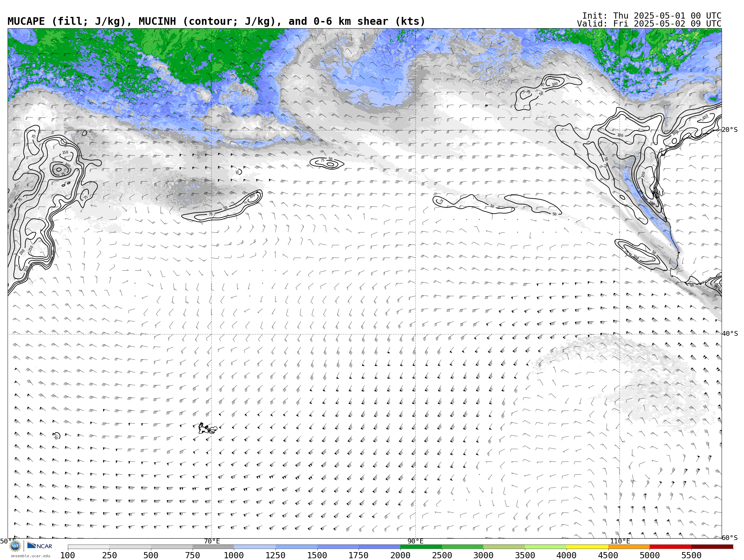Viewport: 744px width, 560px height.
Task: Click the blue 1250–1500 colorbar segment
Action: tap(296, 547)
